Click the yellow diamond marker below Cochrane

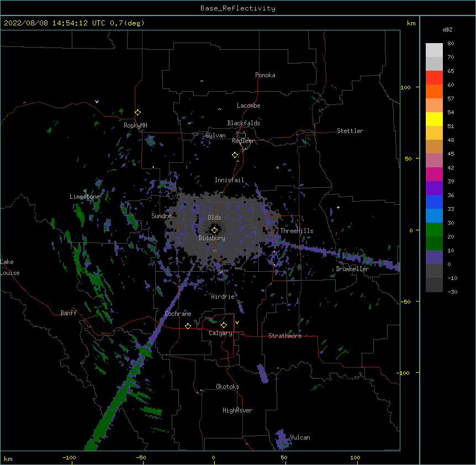188,326
